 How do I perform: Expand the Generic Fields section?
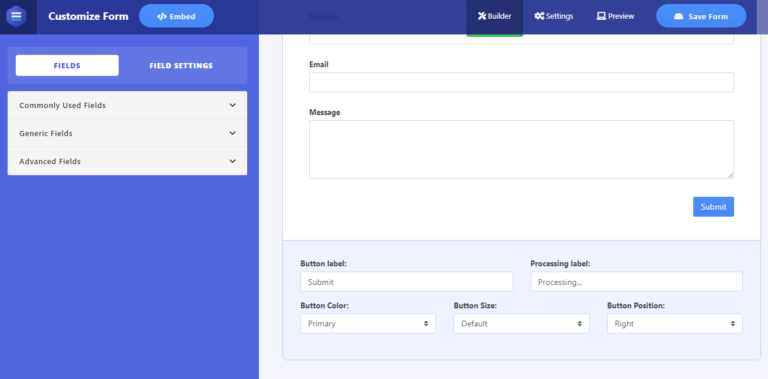(127, 133)
